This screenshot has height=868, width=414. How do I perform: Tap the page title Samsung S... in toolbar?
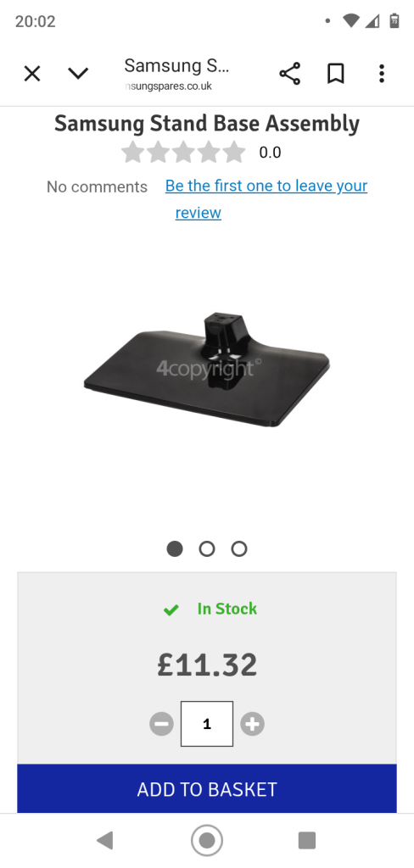click(176, 66)
